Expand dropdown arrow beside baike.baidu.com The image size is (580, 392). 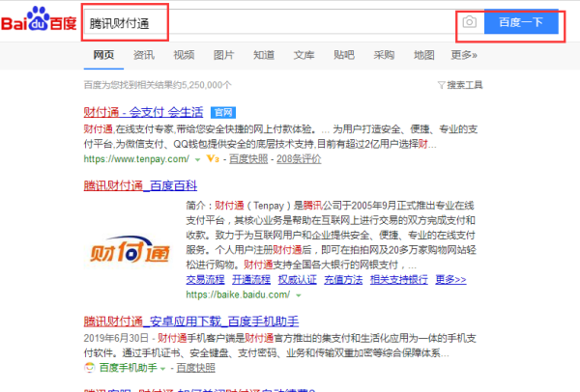click(299, 295)
